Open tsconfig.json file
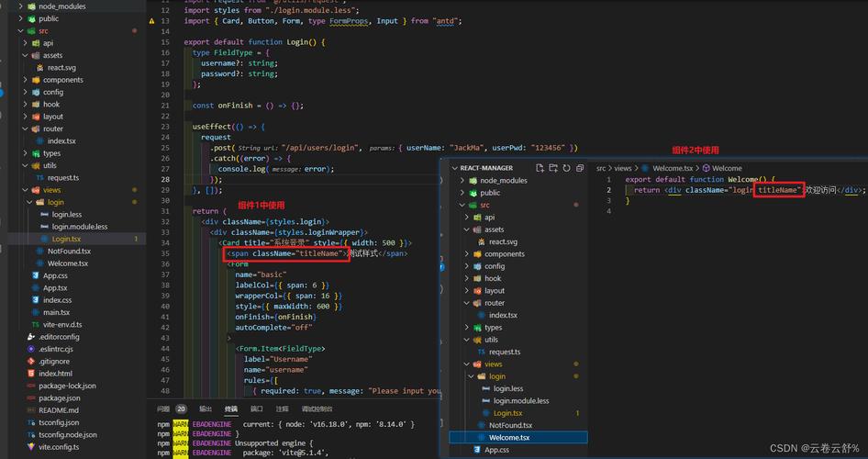The width and height of the screenshot is (868, 459). point(59,422)
